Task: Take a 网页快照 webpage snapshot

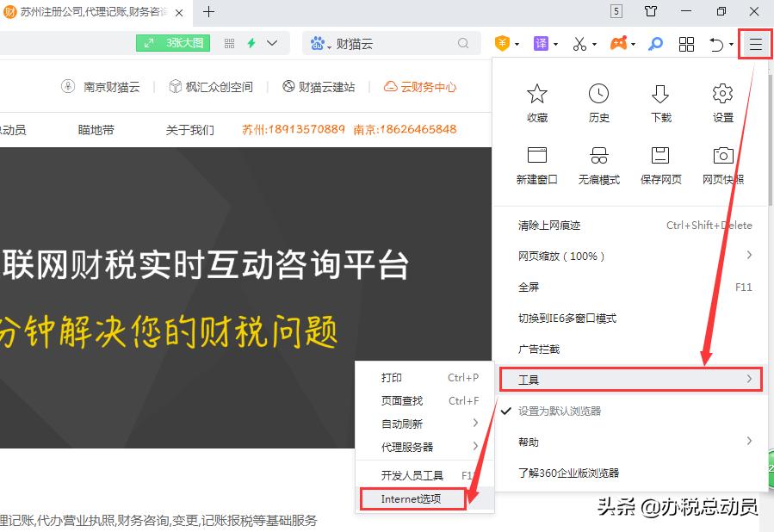Action: [722, 164]
